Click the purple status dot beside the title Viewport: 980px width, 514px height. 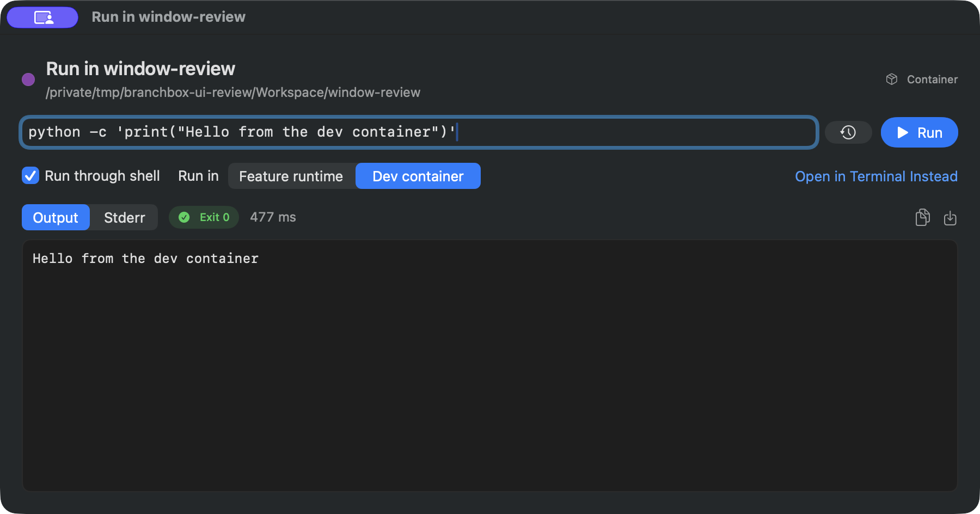(28, 79)
